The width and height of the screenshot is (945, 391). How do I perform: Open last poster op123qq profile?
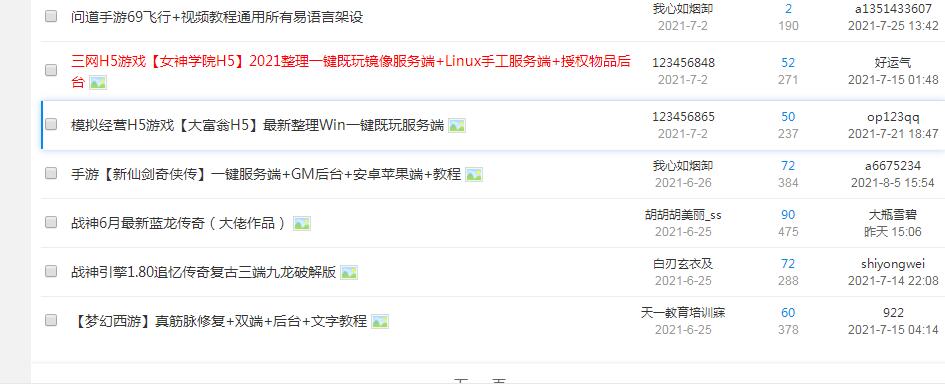coord(893,117)
